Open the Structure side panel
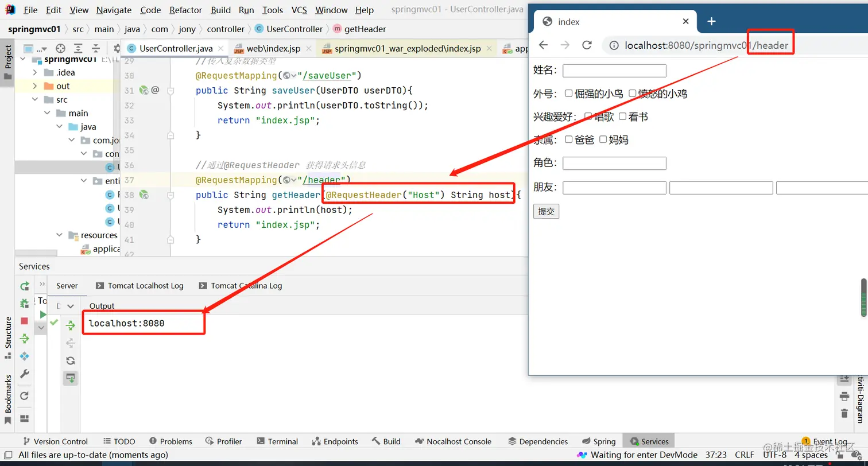 pos(8,337)
